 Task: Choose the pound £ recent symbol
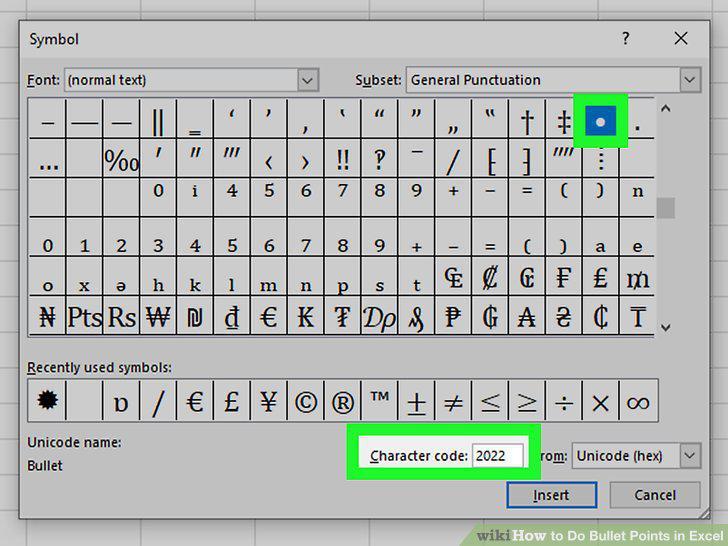pos(232,401)
